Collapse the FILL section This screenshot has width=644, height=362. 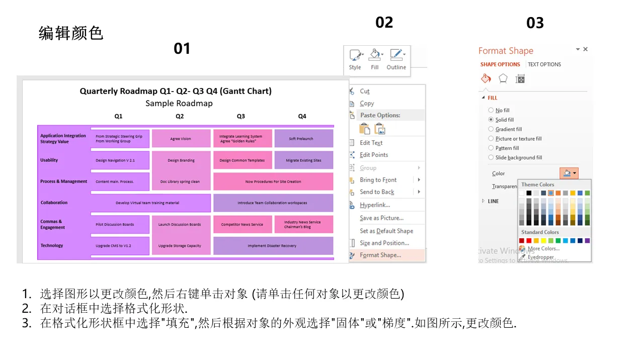484,98
